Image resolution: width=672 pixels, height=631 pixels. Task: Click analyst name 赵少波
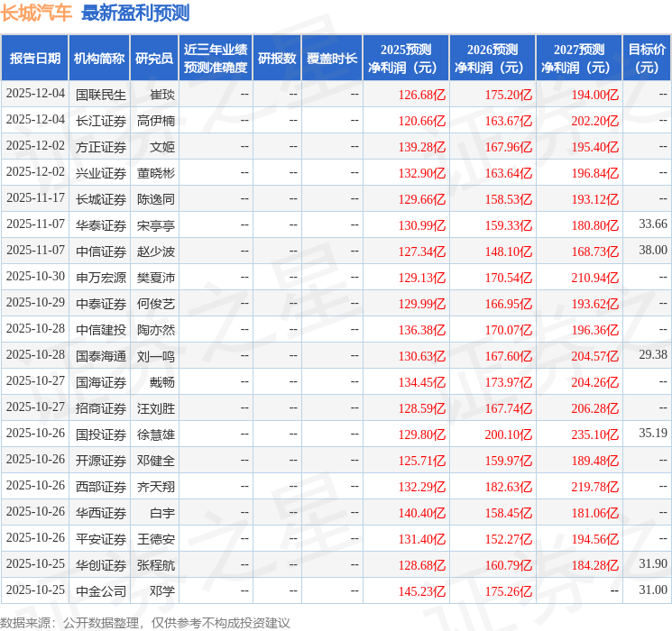tap(156, 251)
